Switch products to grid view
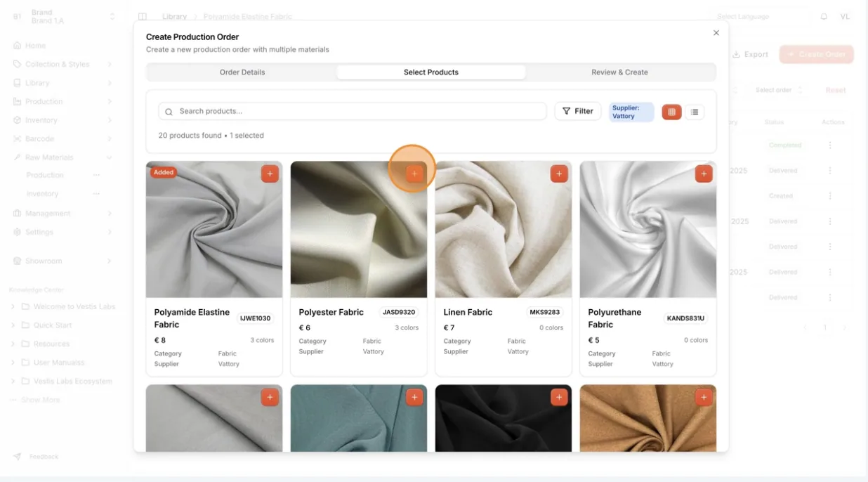 click(671, 112)
